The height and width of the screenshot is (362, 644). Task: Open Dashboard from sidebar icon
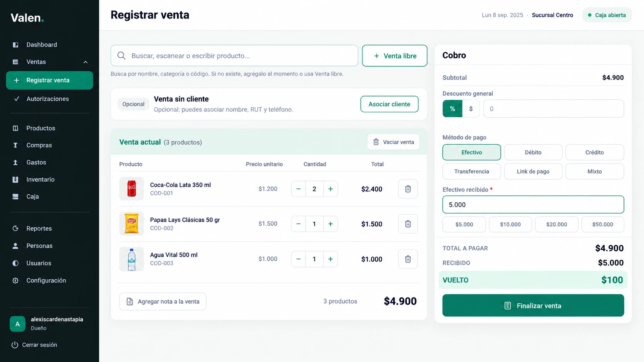click(x=15, y=45)
